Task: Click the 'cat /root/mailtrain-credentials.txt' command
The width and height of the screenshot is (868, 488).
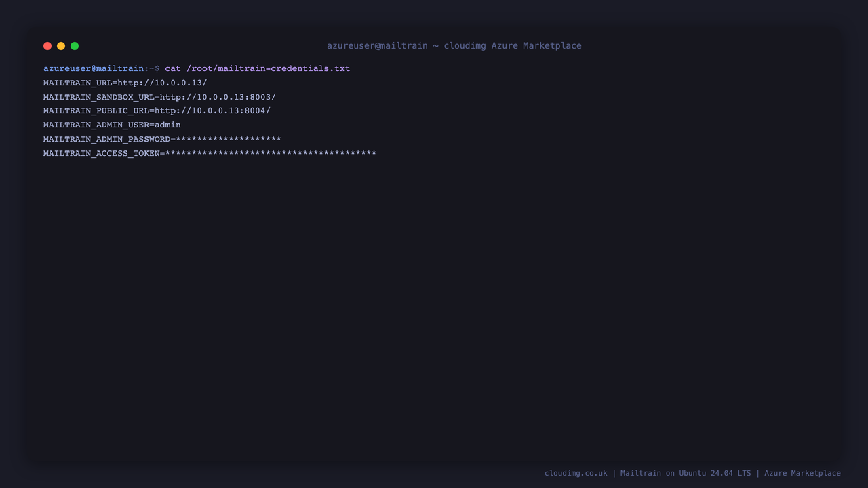Action: 258,68
